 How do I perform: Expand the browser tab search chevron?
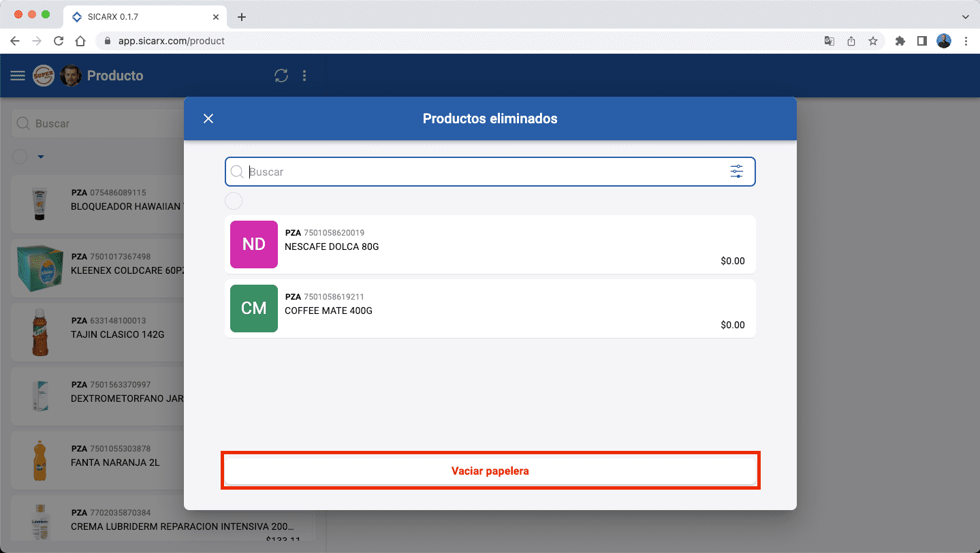tap(965, 17)
